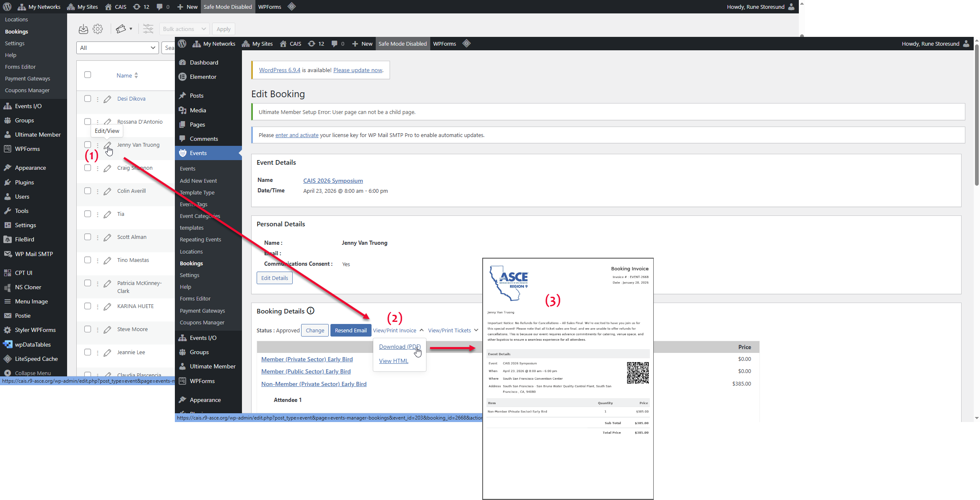Image resolution: width=980 pixels, height=500 pixels.
Task: Select the Jenny Van Truong row checkbox
Action: click(88, 145)
